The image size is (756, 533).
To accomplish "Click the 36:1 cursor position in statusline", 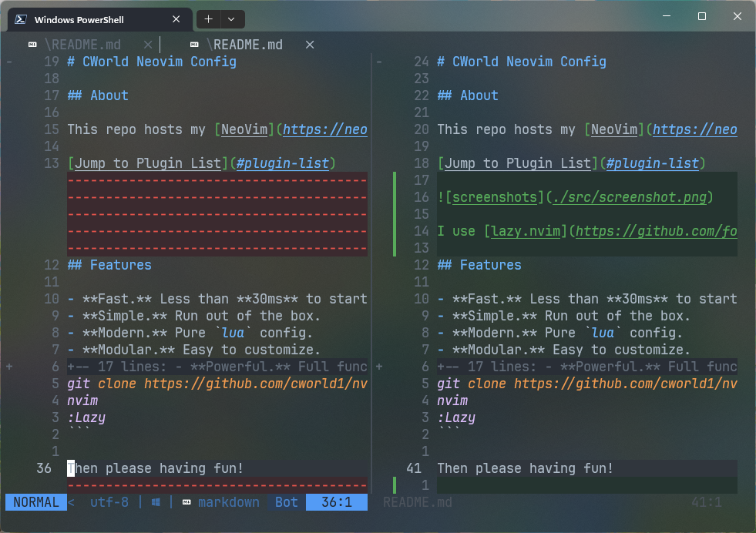I will (x=337, y=502).
